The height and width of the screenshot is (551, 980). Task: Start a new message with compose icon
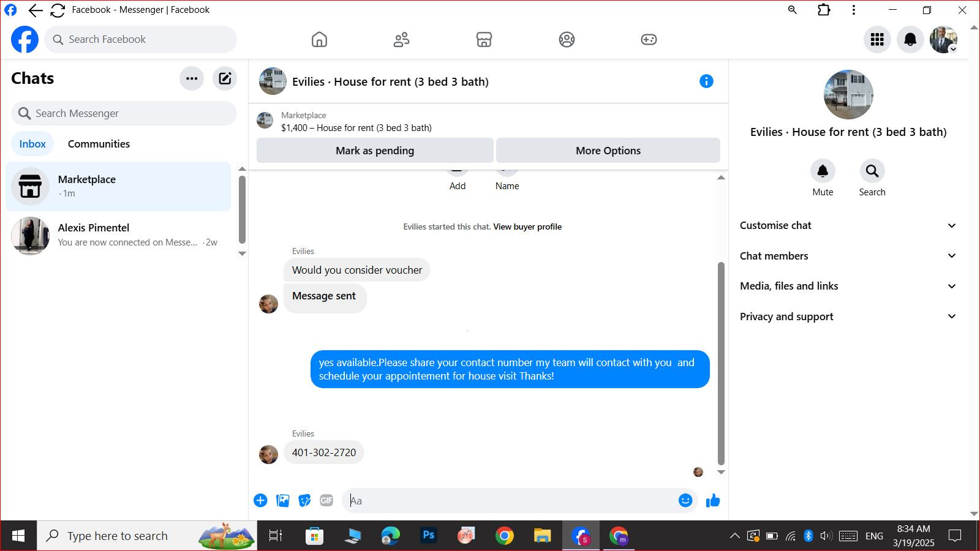click(x=225, y=78)
